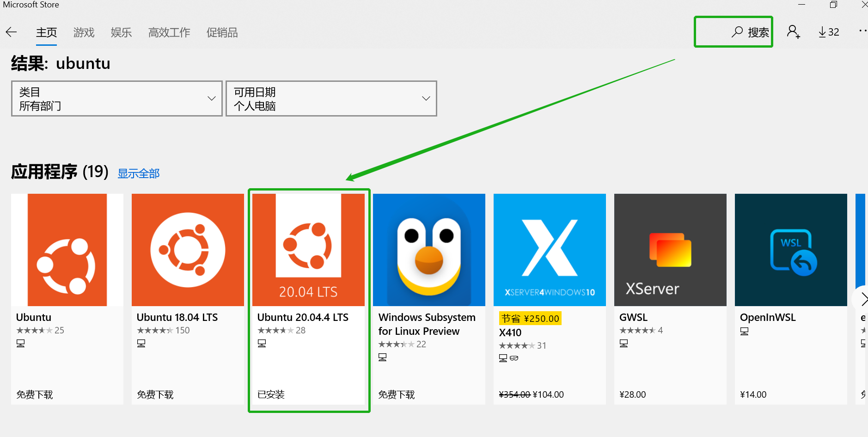Click the OpenInWSL app title

pos(768,317)
